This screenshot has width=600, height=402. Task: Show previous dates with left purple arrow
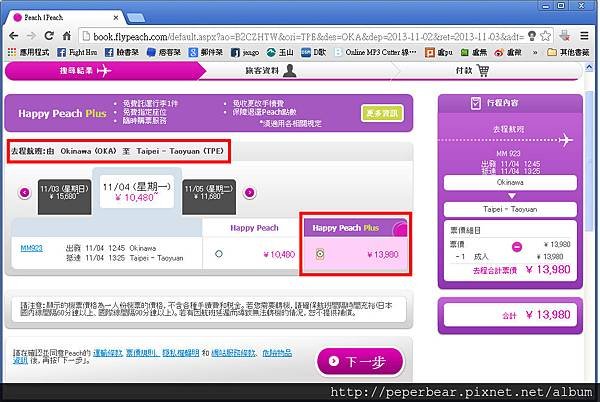(x=24, y=192)
